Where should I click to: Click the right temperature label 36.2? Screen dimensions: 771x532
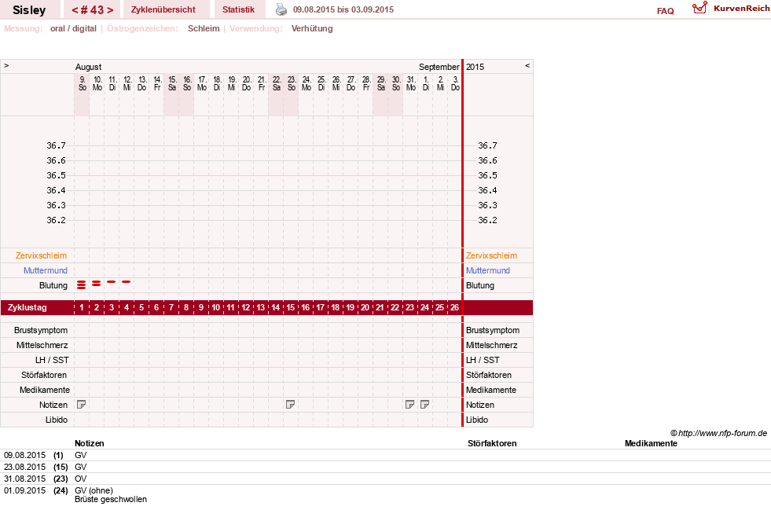click(x=487, y=220)
